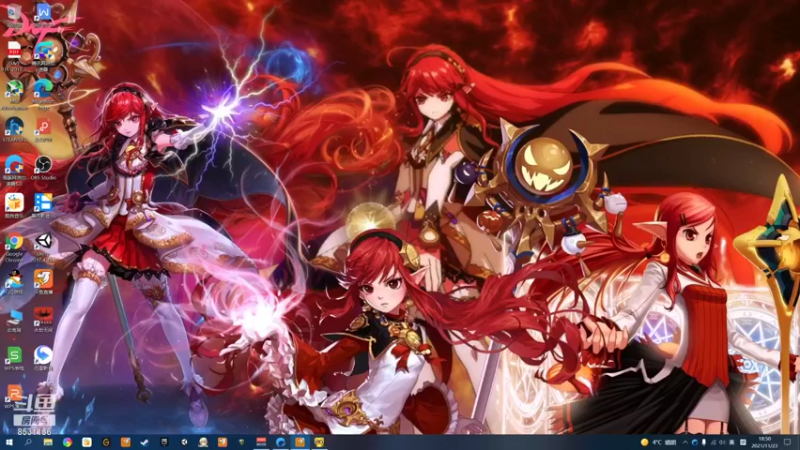Open the red PDF tool shortcut beside STEAM++

point(43,129)
